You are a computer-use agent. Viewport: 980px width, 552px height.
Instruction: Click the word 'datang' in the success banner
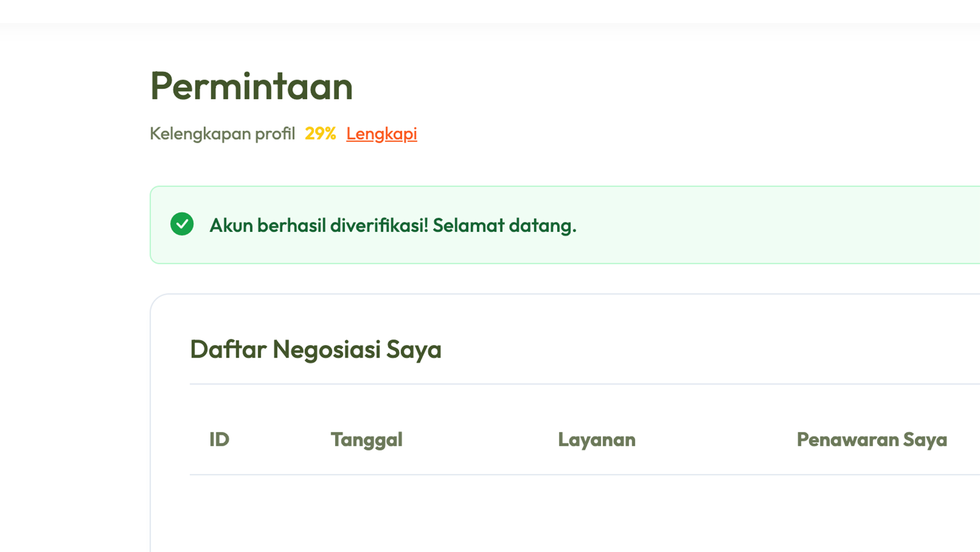coord(541,225)
